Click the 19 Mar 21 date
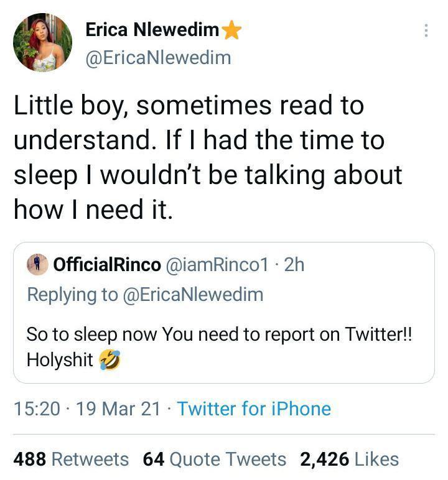 point(118,408)
